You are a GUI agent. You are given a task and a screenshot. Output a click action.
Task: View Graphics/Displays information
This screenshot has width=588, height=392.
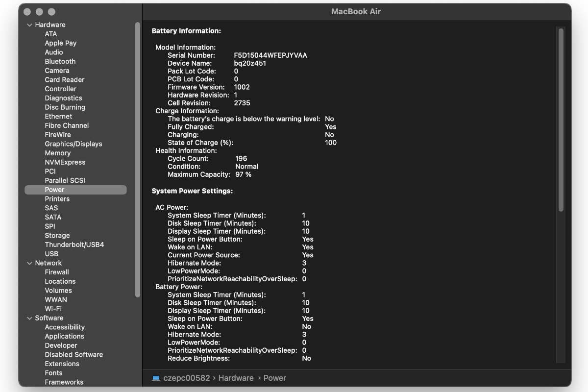(x=73, y=144)
